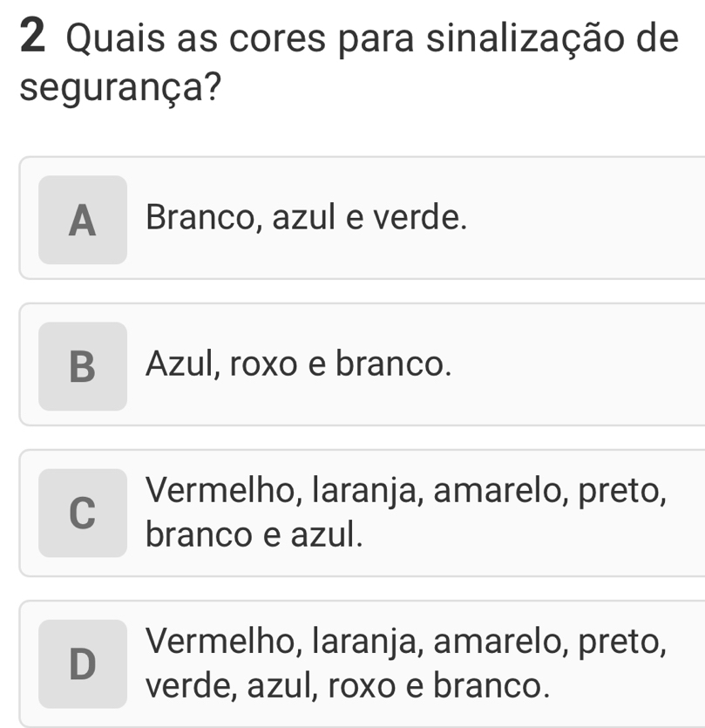Screen dimensions: 705x728
Task: Select the letter B answer badge
Action: (x=83, y=366)
